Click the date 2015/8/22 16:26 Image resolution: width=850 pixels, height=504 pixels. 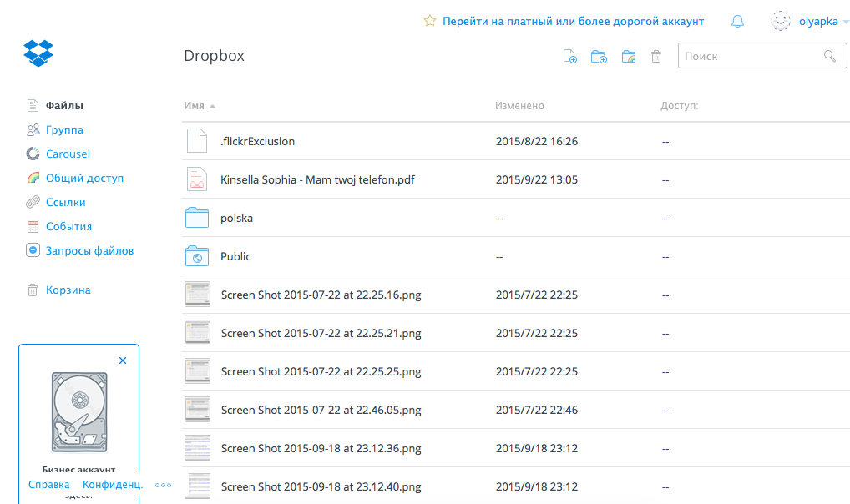537,142
